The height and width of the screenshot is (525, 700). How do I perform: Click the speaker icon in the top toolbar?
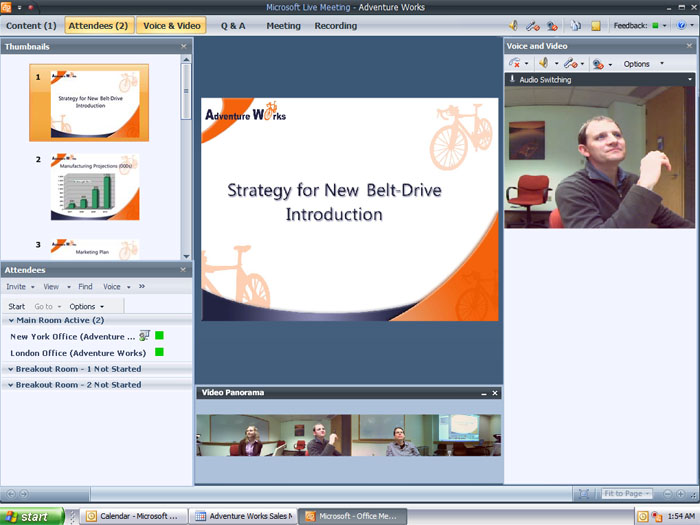[514, 25]
